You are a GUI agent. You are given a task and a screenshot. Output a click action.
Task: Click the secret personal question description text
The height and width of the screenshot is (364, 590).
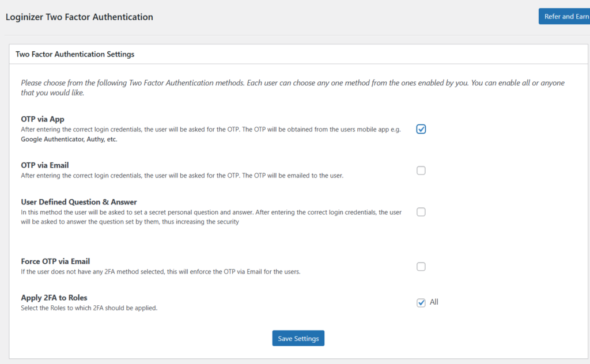(x=211, y=213)
